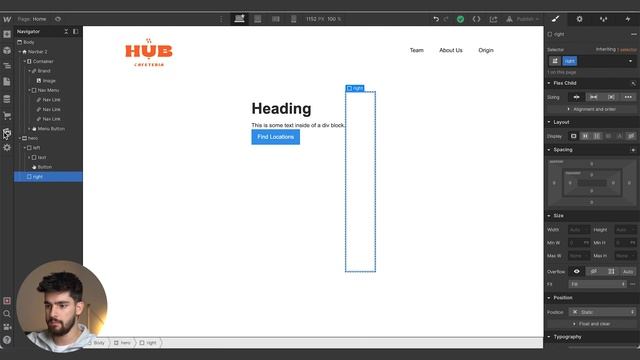Click the Search magnifier icon
This screenshot has width=640, height=360.
click(7, 313)
